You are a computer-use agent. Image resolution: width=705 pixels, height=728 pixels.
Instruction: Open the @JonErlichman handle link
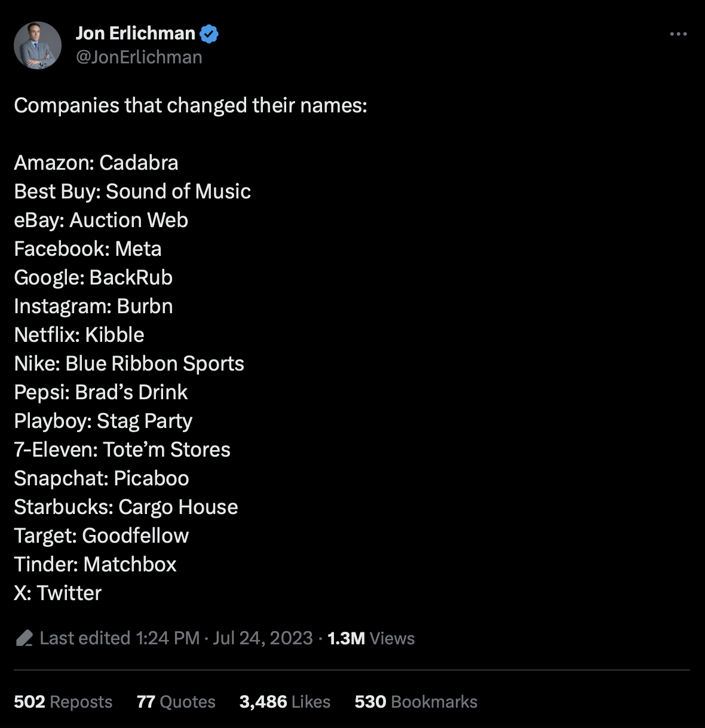pos(139,57)
